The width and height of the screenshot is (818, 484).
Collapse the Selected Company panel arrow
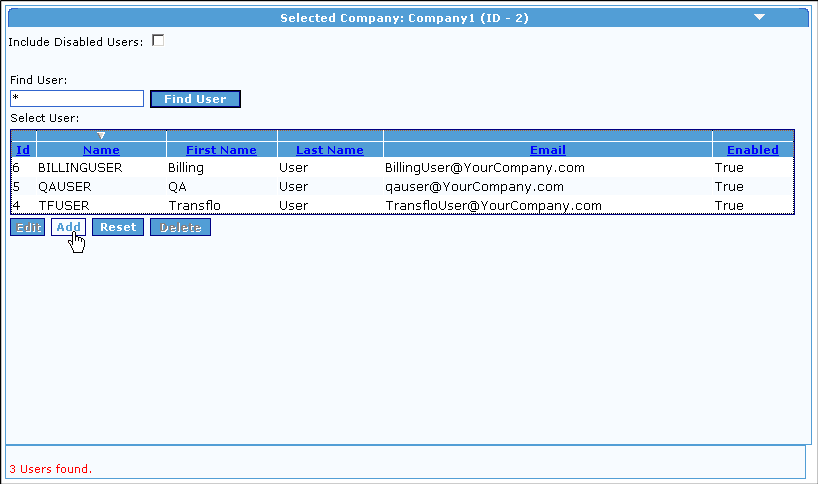759,17
